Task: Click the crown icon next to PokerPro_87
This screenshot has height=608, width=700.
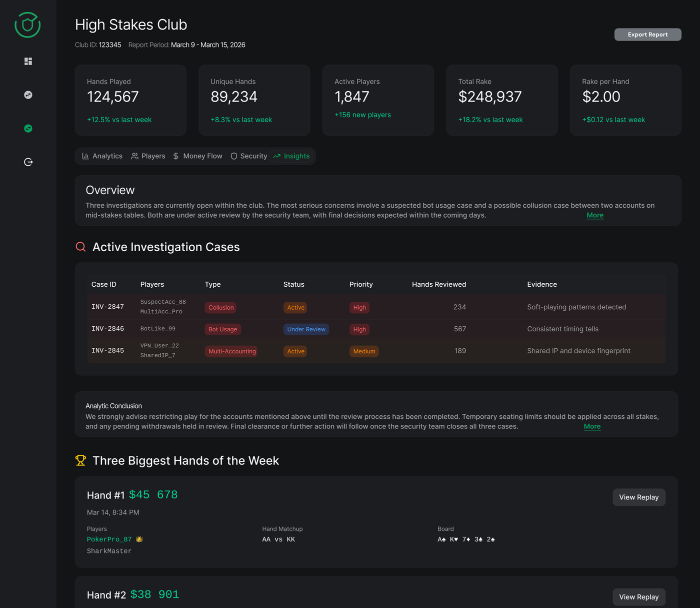Action: tap(139, 539)
